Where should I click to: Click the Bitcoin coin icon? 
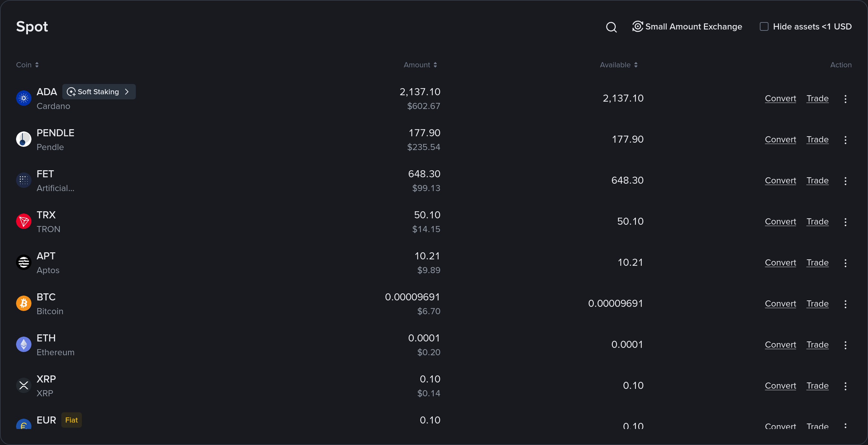click(23, 303)
